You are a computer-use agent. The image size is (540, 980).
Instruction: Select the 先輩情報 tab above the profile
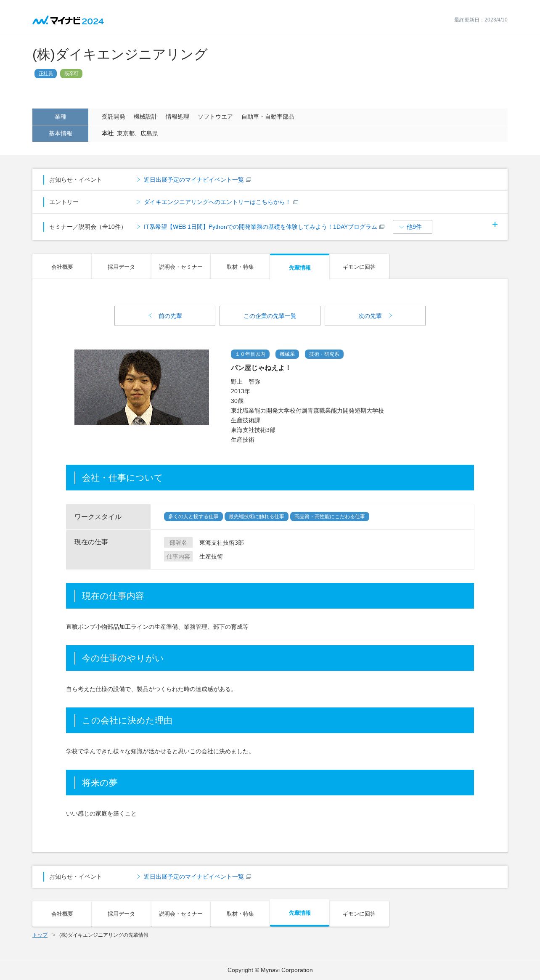pos(300,267)
